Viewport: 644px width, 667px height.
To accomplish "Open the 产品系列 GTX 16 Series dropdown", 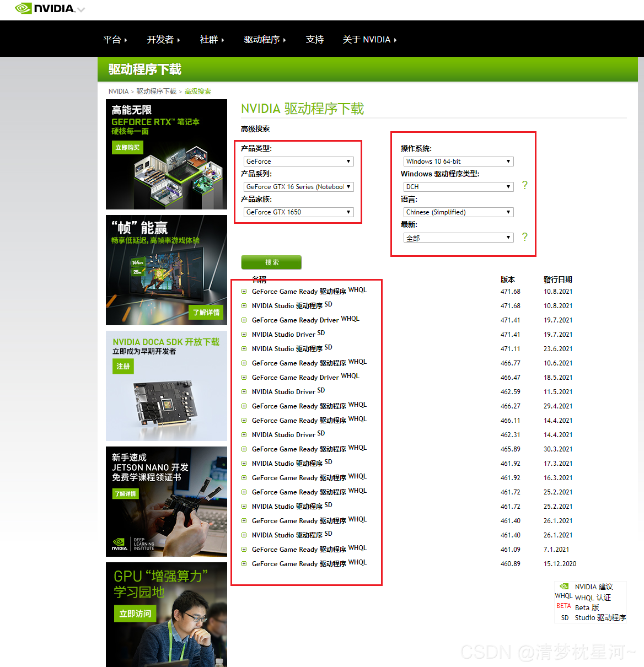I will click(298, 187).
